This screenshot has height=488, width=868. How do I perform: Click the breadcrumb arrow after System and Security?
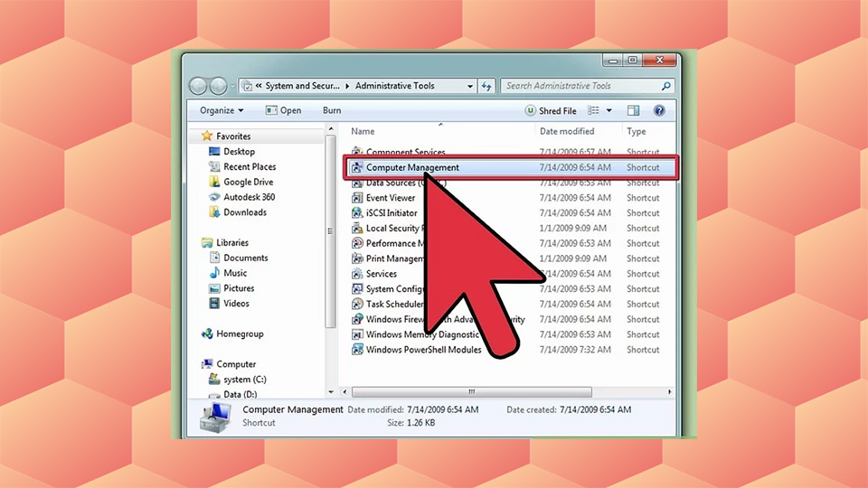click(347, 87)
